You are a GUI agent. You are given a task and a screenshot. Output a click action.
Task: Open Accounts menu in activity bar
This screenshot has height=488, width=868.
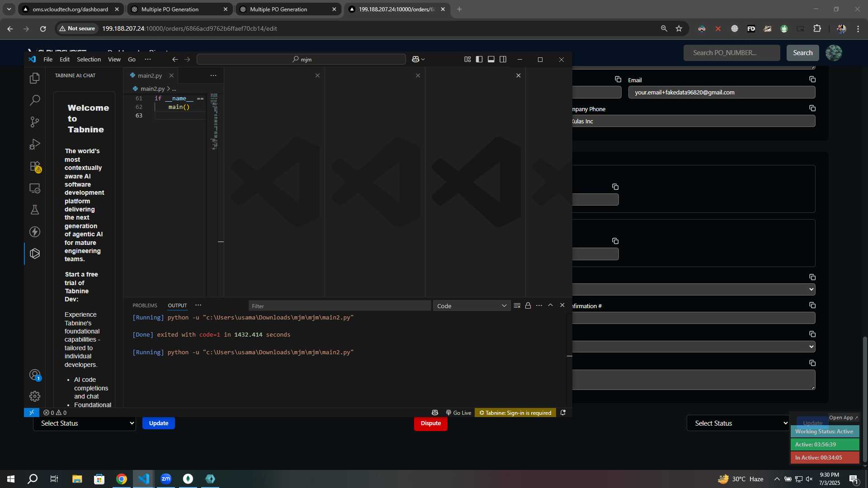coord(35,375)
